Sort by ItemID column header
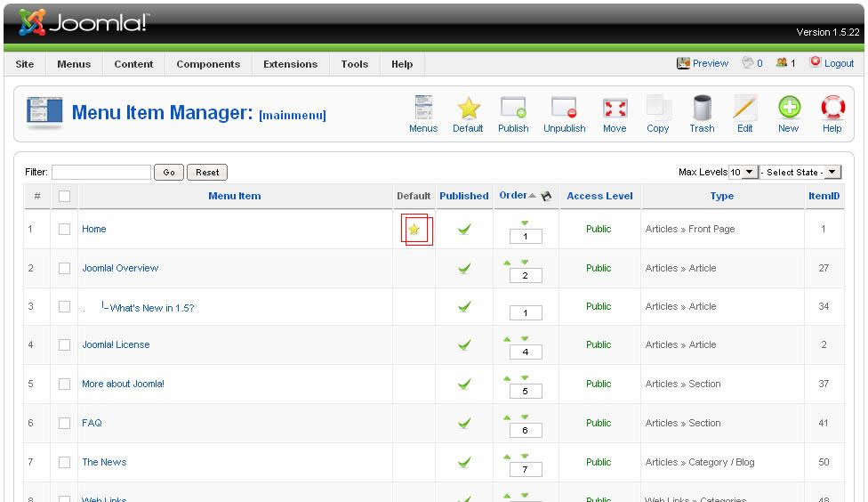 point(824,196)
